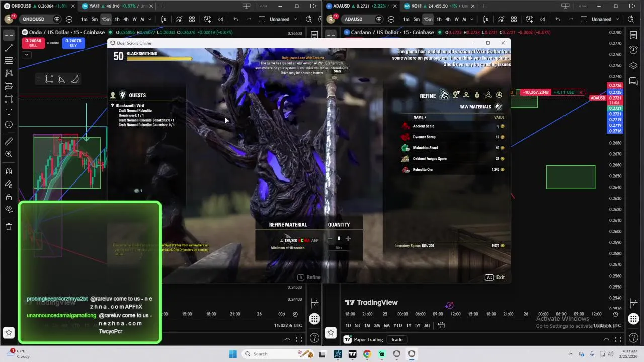Remove drawings with the trash icon
This screenshot has width=644, height=362.
9,227
